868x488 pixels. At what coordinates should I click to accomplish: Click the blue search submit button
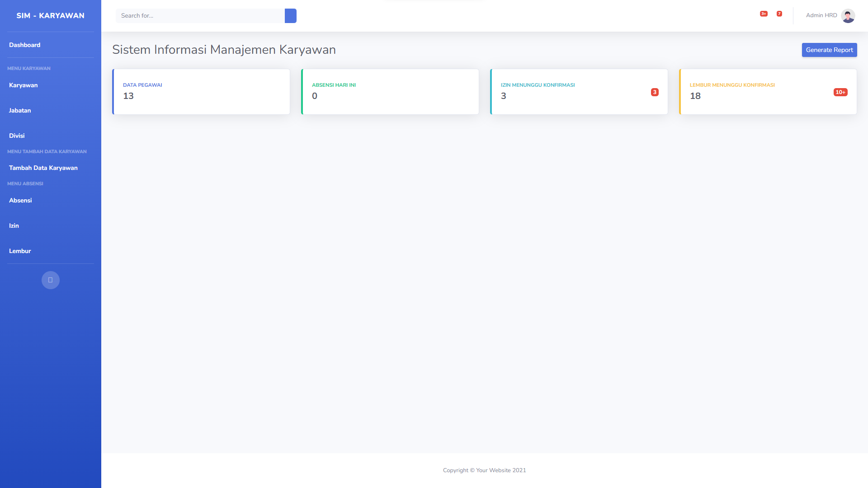coord(291,16)
